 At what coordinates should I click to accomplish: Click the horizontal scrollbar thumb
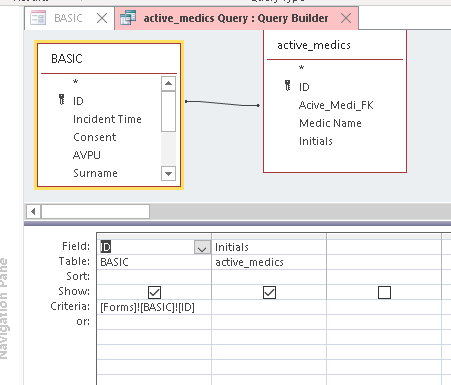pos(95,211)
